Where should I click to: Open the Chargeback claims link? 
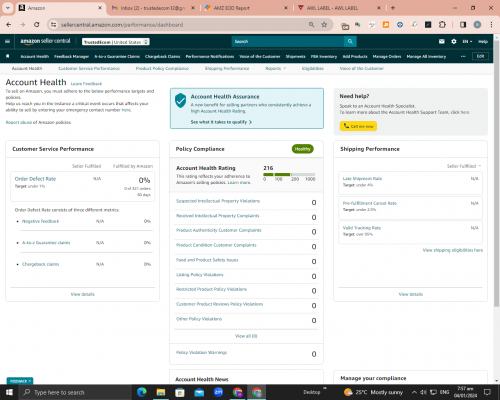point(40,264)
